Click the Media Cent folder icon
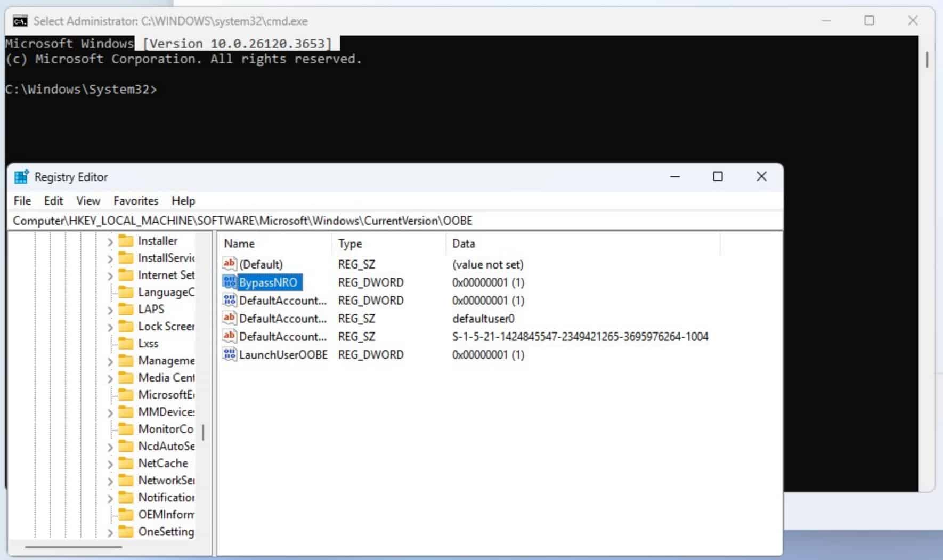This screenshot has height=560, width=943. pos(126,377)
